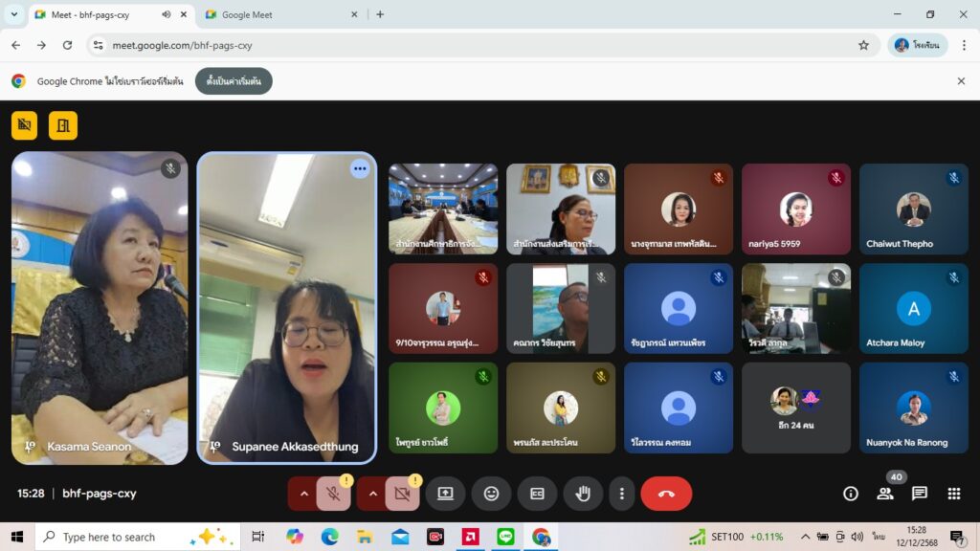Open meeting details info icon
The width and height of the screenshot is (980, 551).
(x=850, y=494)
